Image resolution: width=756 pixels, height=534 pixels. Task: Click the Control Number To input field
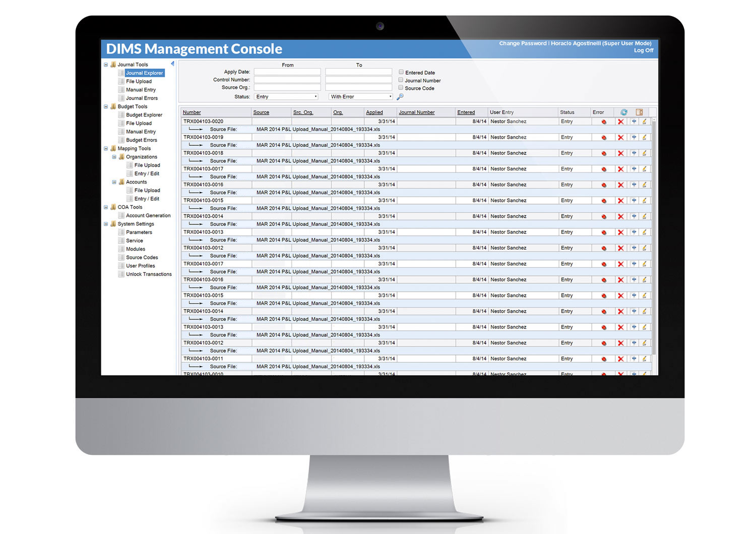(x=359, y=80)
